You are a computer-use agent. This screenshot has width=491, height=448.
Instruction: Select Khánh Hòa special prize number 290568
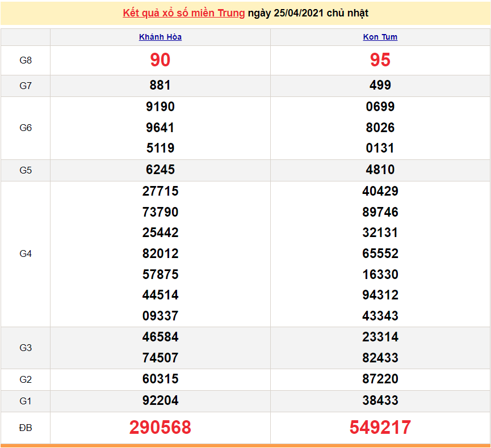pos(160,428)
